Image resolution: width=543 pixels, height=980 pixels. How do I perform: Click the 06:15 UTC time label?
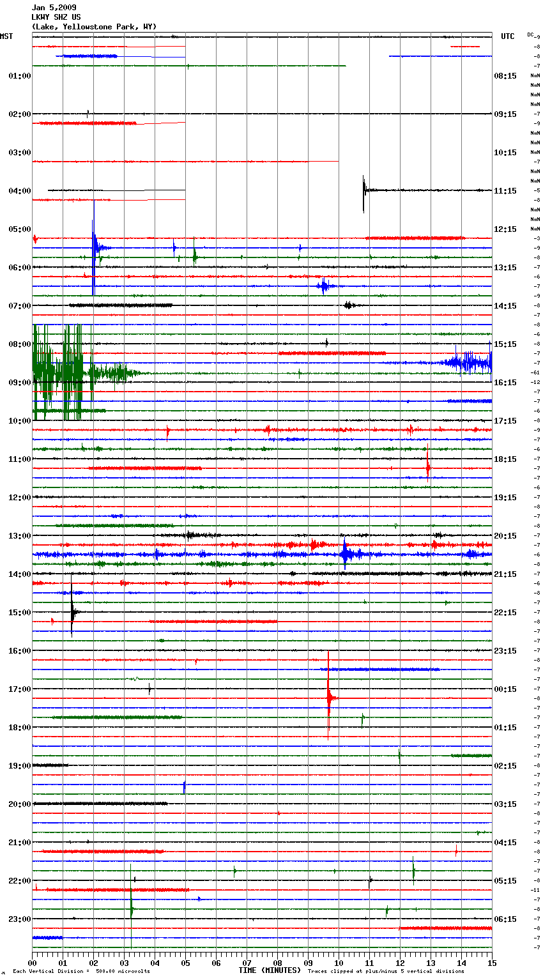(x=505, y=919)
